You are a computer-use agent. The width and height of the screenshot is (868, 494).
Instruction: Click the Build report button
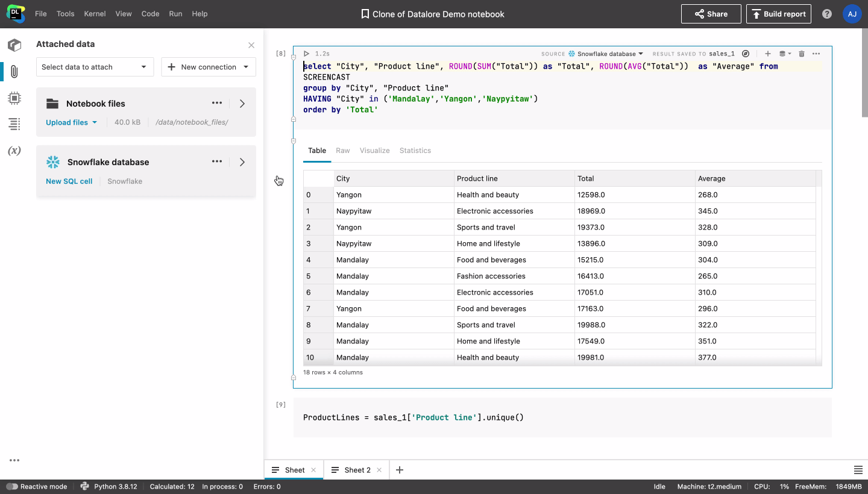click(x=778, y=14)
